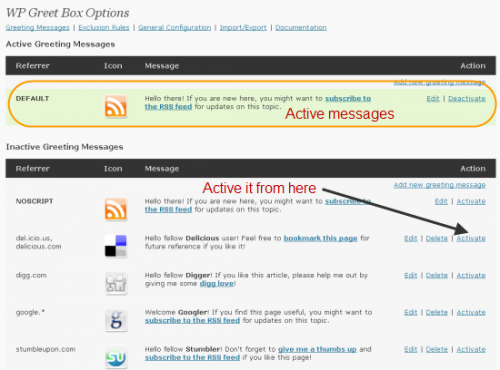The height and width of the screenshot is (370, 500).
Task: Click 'subscribe to' link in DEFAULT message
Action: pyautogui.click(x=348, y=99)
